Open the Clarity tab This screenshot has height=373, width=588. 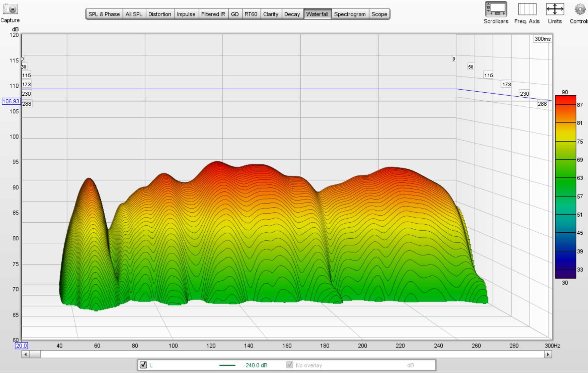[271, 14]
